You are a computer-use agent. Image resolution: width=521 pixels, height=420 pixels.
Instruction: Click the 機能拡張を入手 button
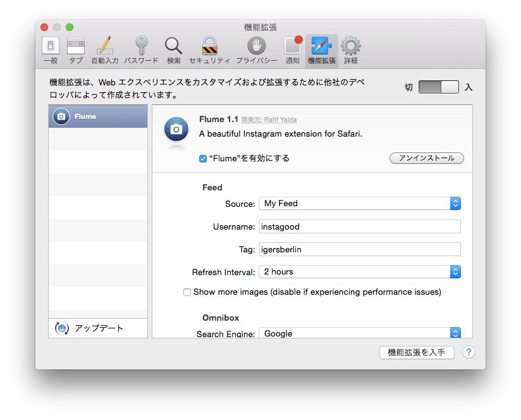click(417, 352)
